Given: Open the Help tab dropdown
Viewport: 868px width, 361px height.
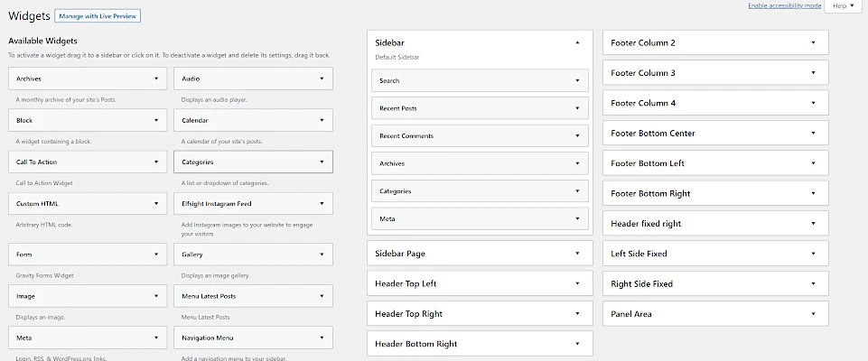Looking at the screenshot, I should (843, 6).
